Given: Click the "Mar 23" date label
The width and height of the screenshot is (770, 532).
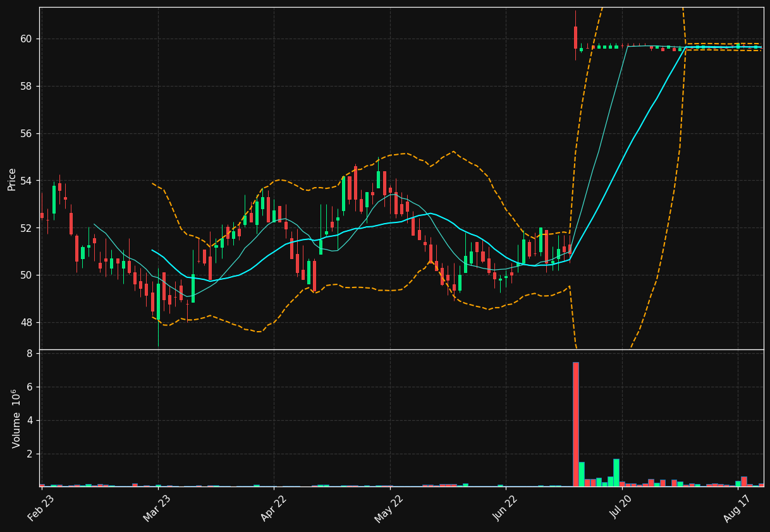Looking at the screenshot, I should tap(157, 508).
